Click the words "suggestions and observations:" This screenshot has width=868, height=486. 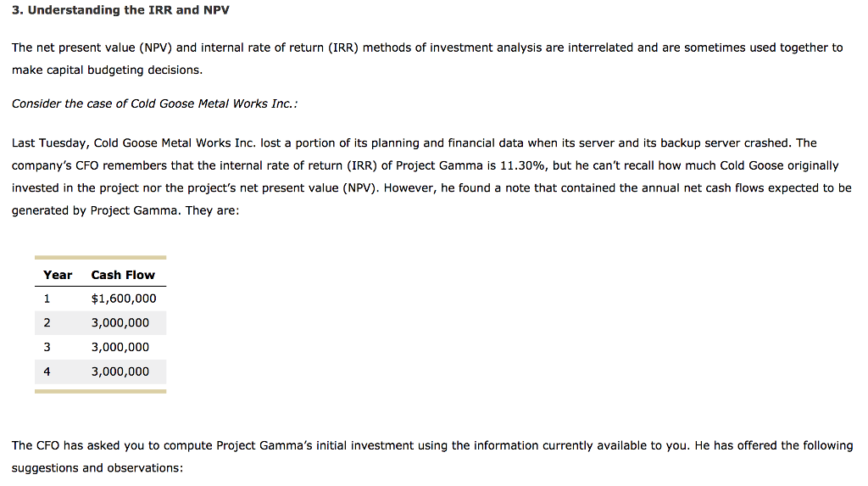pyautogui.click(x=97, y=467)
